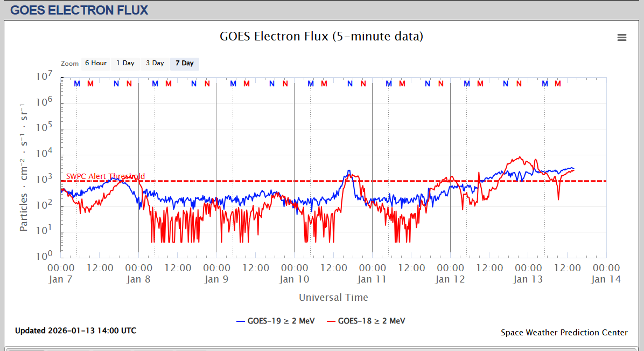This screenshot has width=644, height=351.
Task: Click the Space Weather Prediction Center credit
Action: 564,333
